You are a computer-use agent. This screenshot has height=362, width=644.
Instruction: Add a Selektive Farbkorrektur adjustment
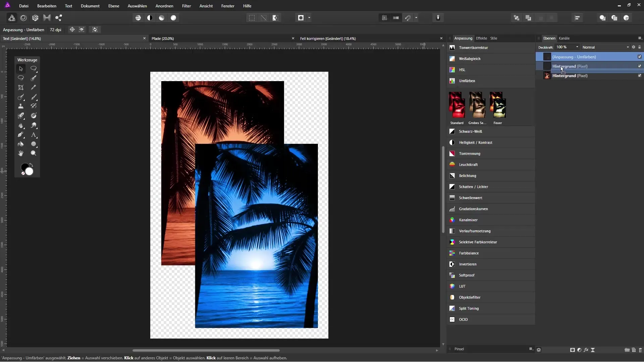coord(491,242)
